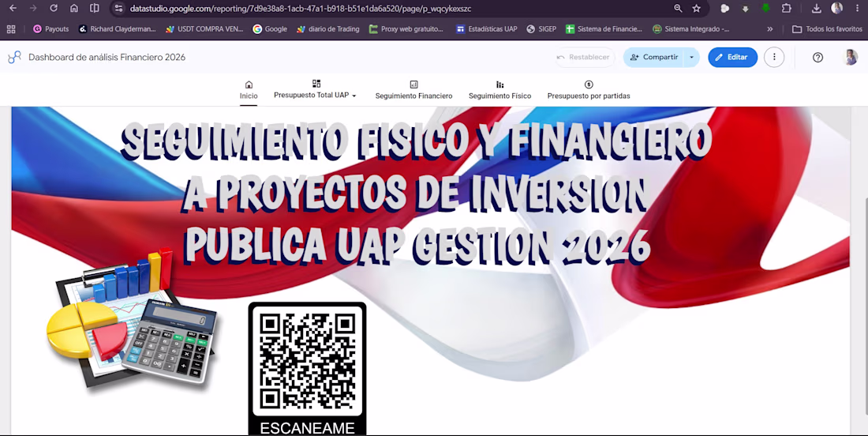Open the browser downloads icon
Viewport: 868px width, 436px height.
click(817, 9)
